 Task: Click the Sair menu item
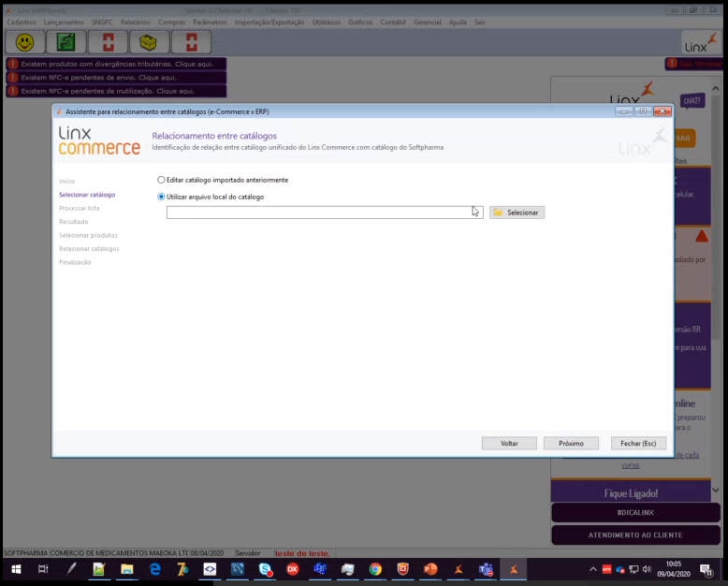click(480, 22)
